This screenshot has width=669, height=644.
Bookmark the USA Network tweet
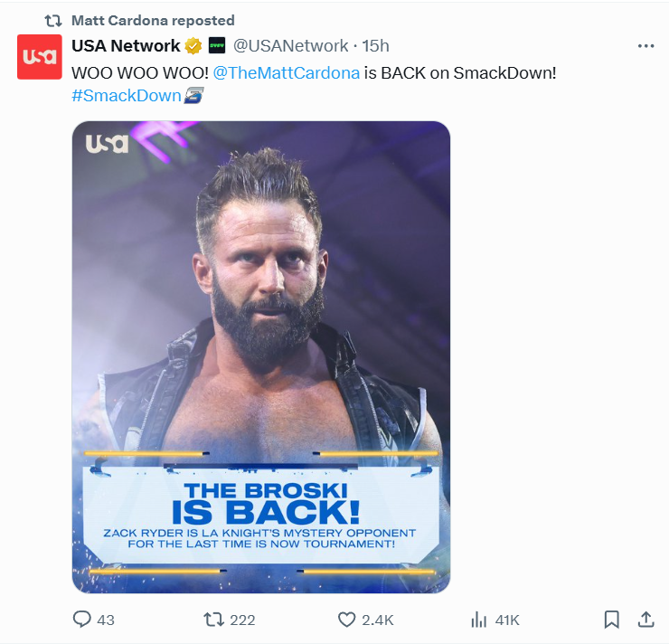coord(611,620)
